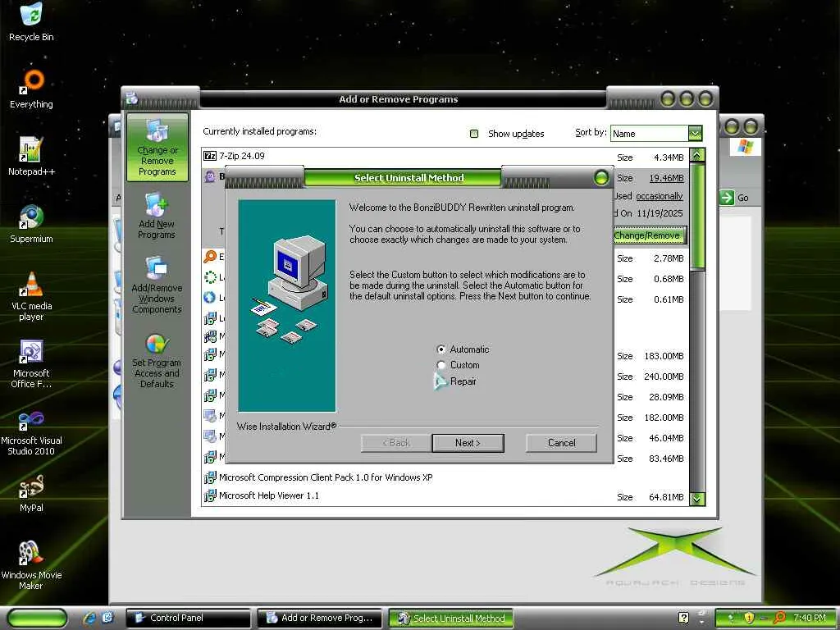The height and width of the screenshot is (630, 840).
Task: Toggle the Show updates checkbox
Action: [x=474, y=134]
